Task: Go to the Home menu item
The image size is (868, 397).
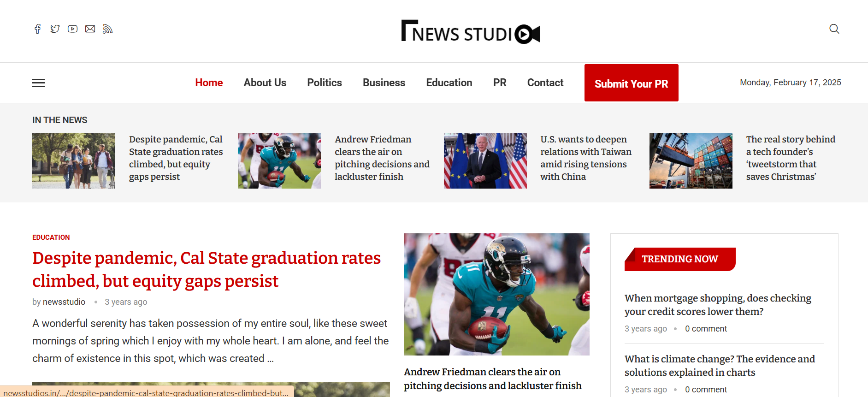Action: [x=209, y=83]
